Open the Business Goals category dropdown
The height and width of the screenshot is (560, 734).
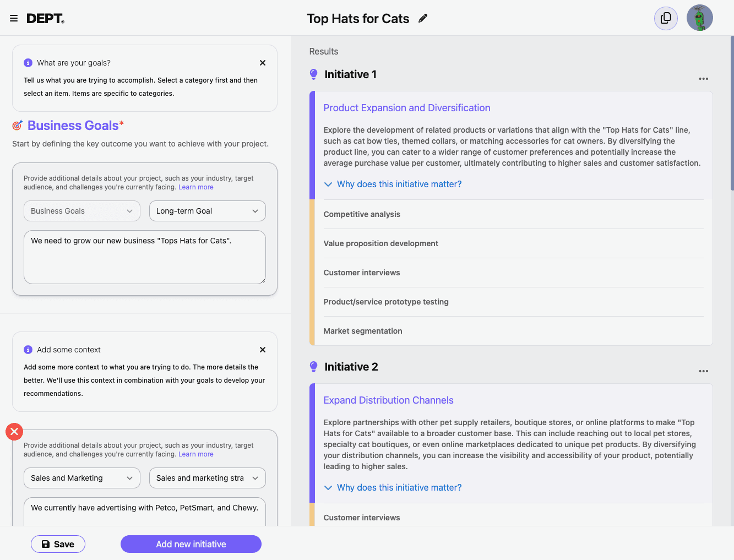pos(82,211)
